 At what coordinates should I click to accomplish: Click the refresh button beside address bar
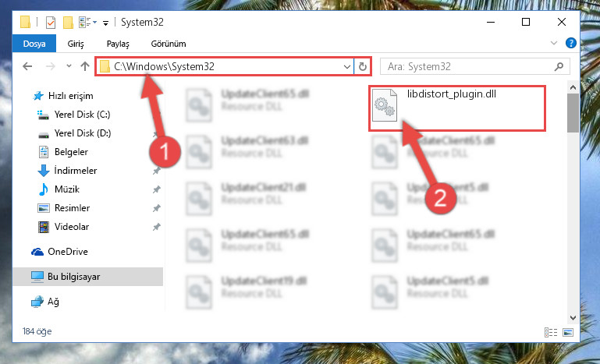[x=362, y=66]
